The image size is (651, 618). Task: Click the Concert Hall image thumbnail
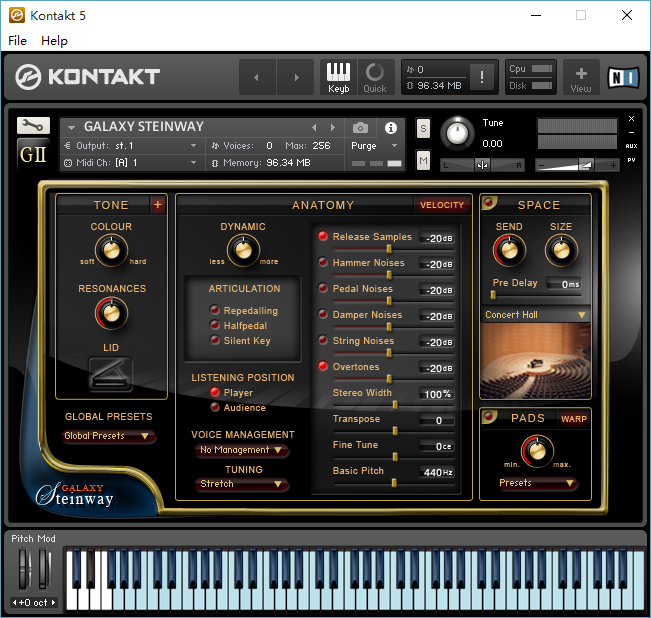tap(536, 361)
